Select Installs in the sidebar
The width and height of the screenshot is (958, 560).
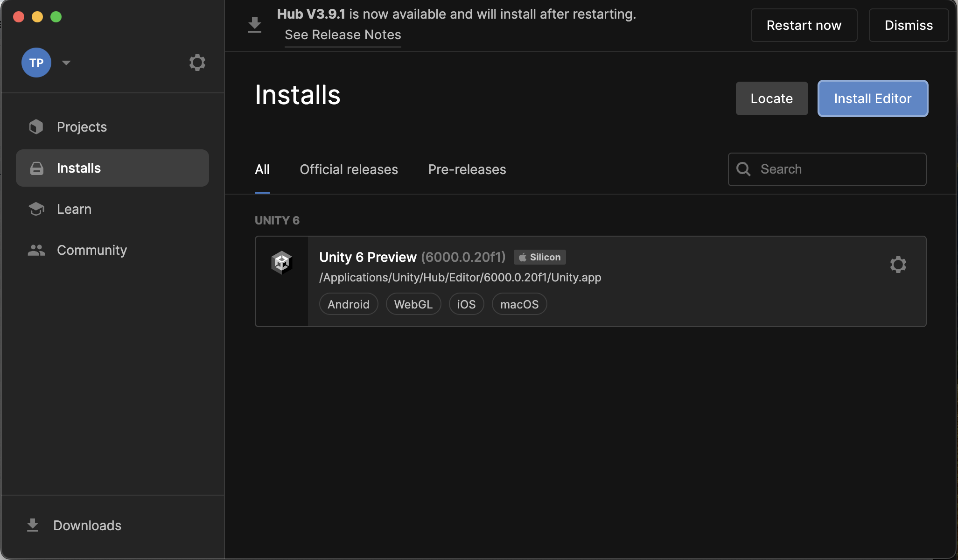click(x=112, y=168)
